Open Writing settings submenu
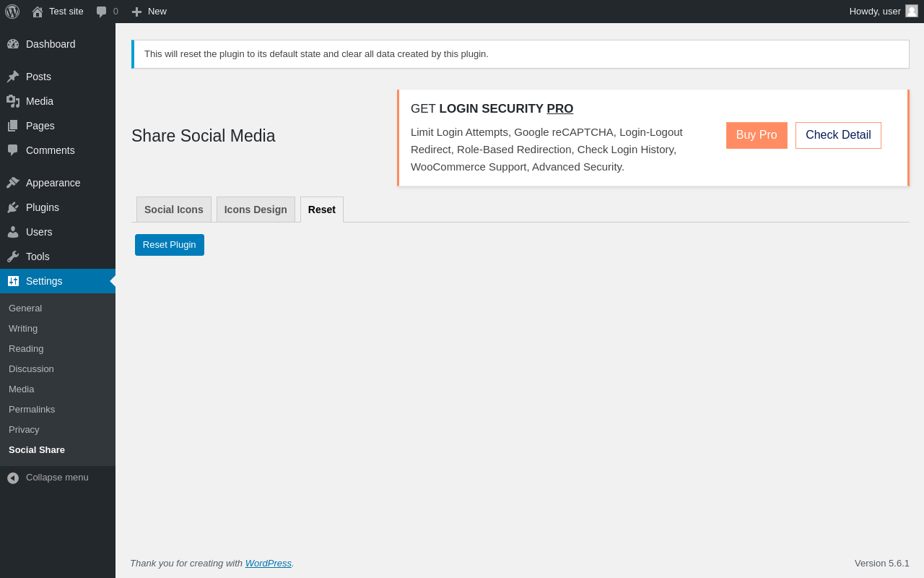924x578 pixels. tap(58, 329)
